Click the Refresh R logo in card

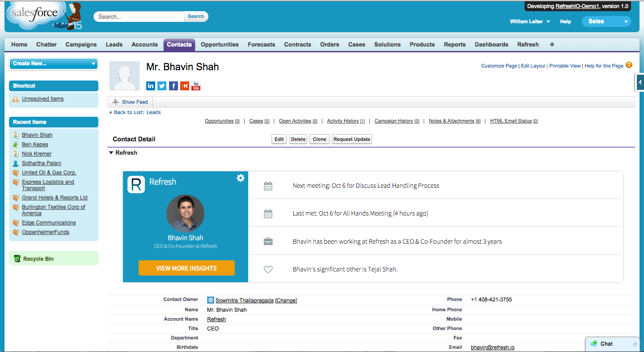pos(136,184)
